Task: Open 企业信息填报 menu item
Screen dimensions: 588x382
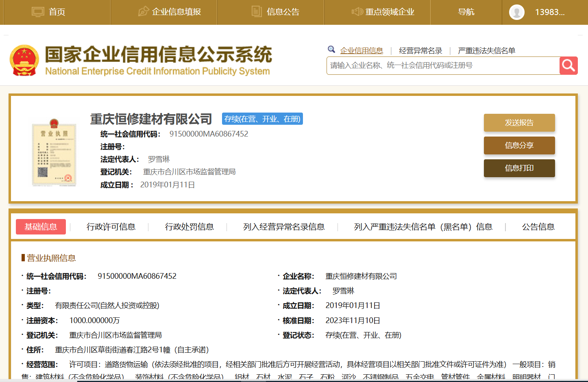Action: coord(176,12)
